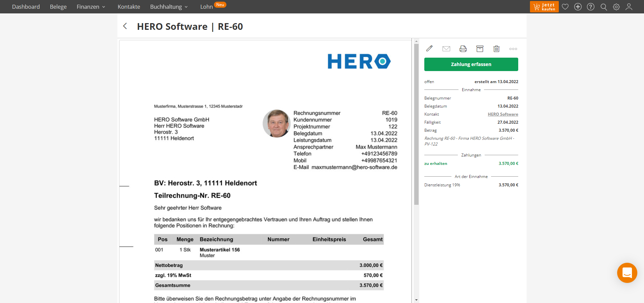Click the email maxmustermann@hero-software.de
The height and width of the screenshot is (303, 644).
[x=354, y=167]
